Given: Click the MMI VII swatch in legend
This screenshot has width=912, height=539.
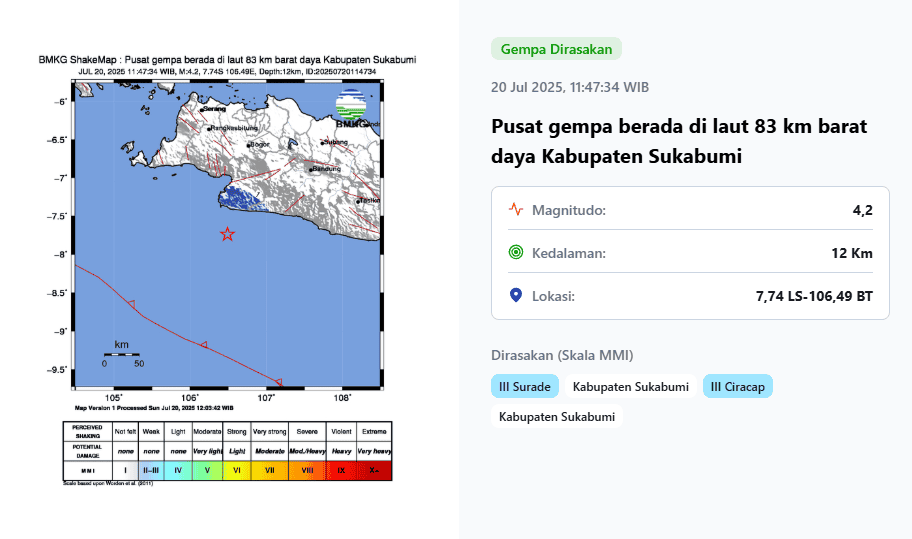Looking at the screenshot, I should pyautogui.click(x=270, y=470).
